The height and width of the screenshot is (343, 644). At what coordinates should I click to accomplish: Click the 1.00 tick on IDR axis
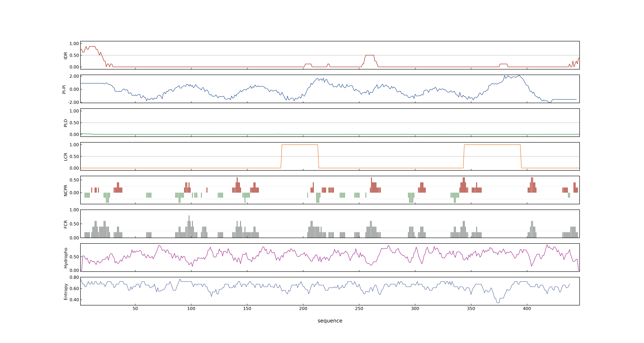(74, 44)
